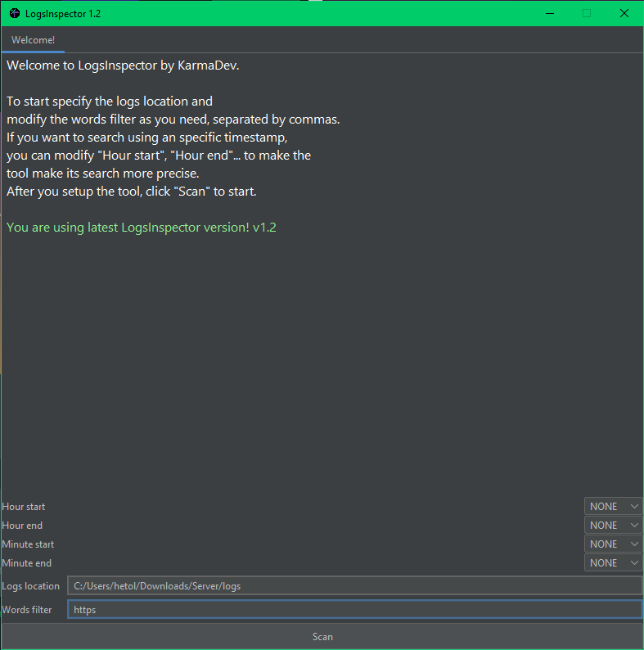Screen dimensions: 644x650
Task: Click the "Welcome to LogsInspector by KarmaDev" line
Action: [123, 65]
